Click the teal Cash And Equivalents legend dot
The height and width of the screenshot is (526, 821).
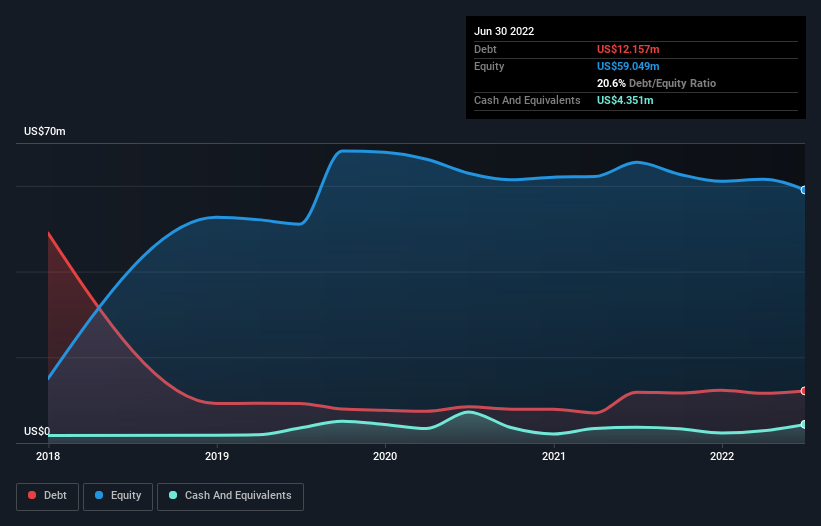click(x=173, y=495)
